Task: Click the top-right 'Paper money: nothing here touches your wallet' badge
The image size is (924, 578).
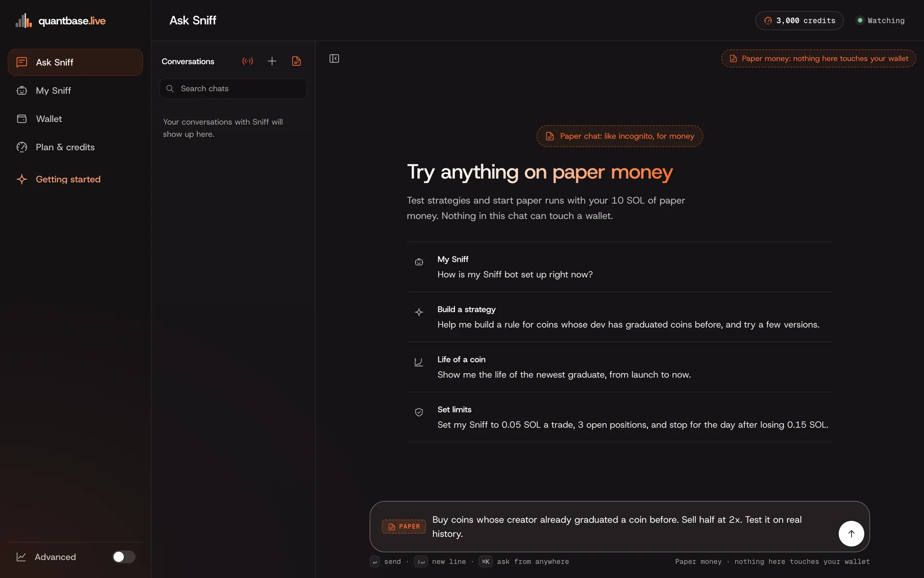Action: click(x=819, y=59)
